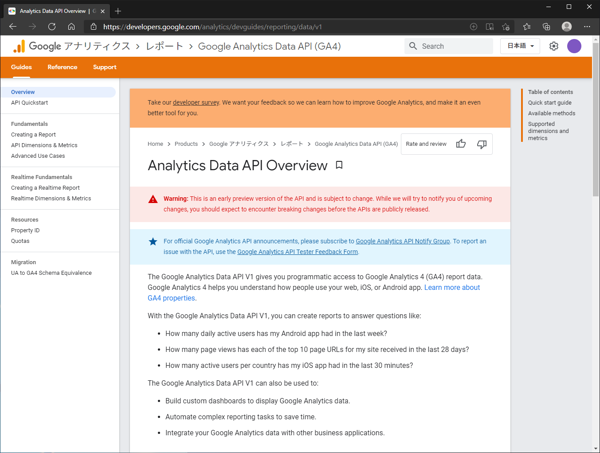Open the immersive reader icon in address bar
The width and height of the screenshot is (600, 453).
489,27
